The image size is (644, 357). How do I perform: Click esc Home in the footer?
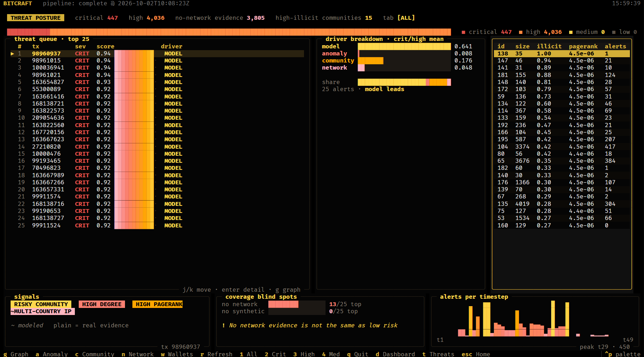[x=476, y=354]
